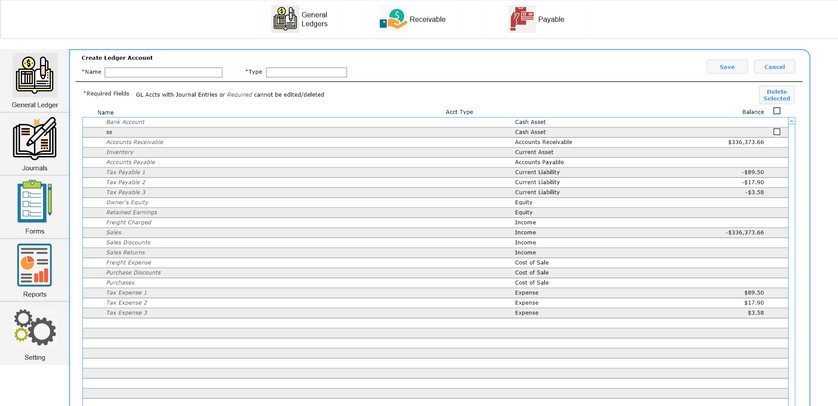
Task: Tick the select-all checkbox in the header
Action: click(777, 112)
